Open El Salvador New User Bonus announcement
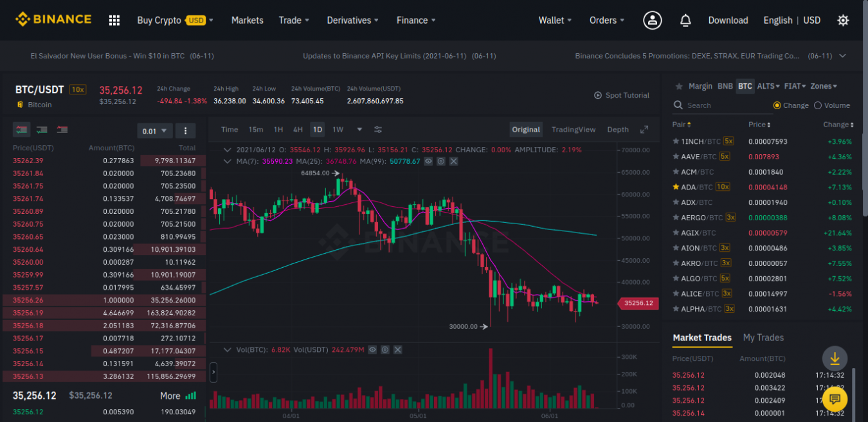 click(x=122, y=56)
